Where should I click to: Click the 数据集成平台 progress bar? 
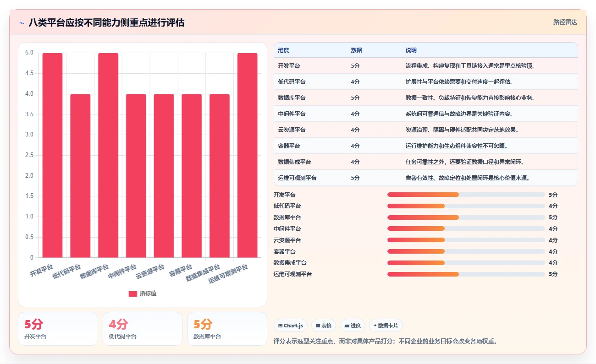pyautogui.click(x=466, y=263)
